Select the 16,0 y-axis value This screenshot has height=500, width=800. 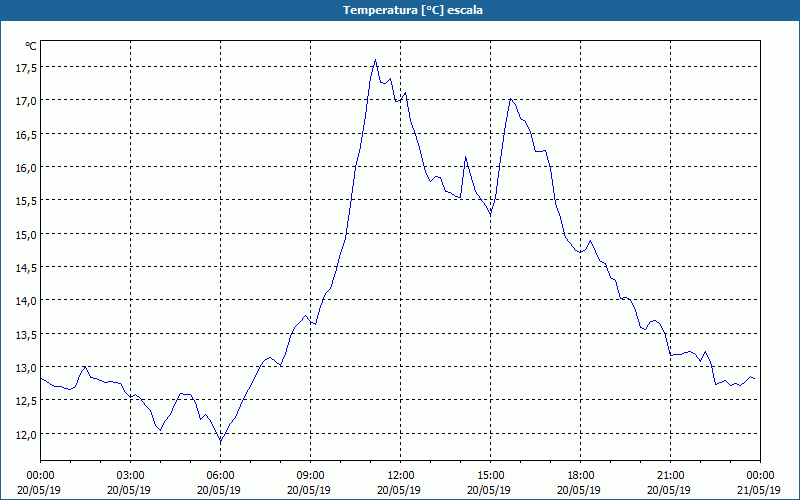pos(26,167)
